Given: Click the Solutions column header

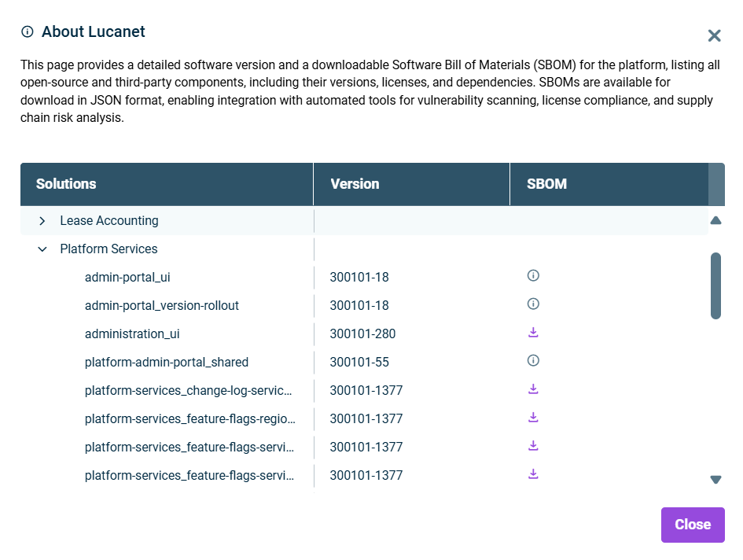Looking at the screenshot, I should [x=66, y=184].
